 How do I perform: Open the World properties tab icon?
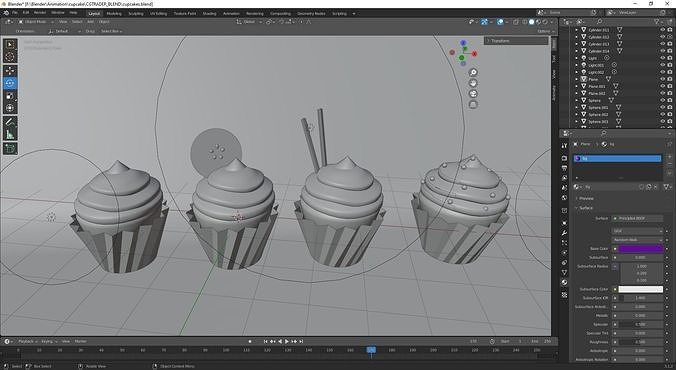click(x=564, y=198)
